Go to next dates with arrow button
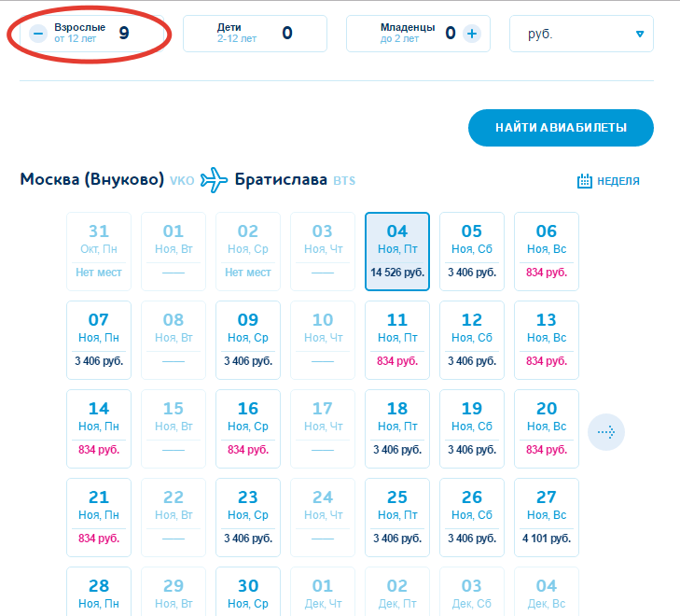The image size is (680, 616). pos(606,432)
